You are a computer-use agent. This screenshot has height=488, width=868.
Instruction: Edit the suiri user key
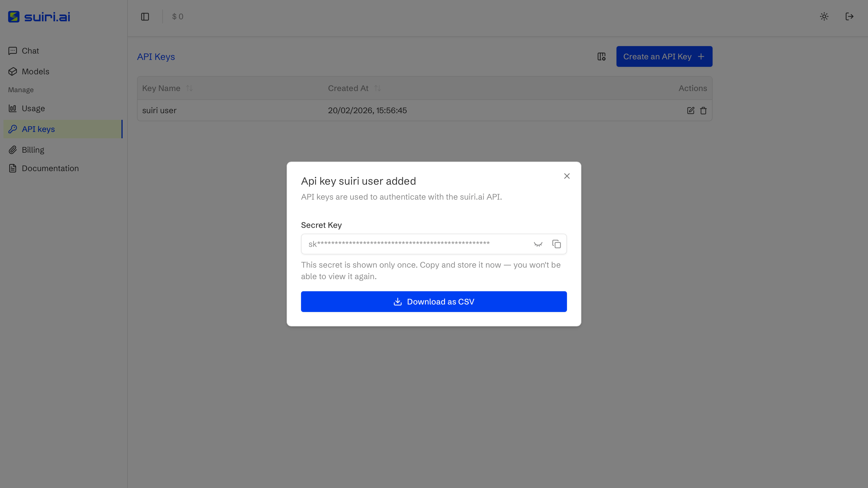point(691,111)
